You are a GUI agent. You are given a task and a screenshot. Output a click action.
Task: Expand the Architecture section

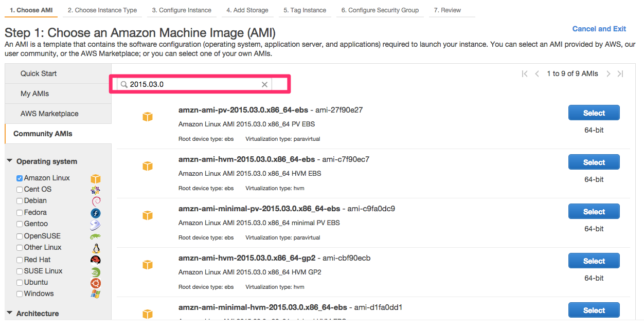pos(9,314)
